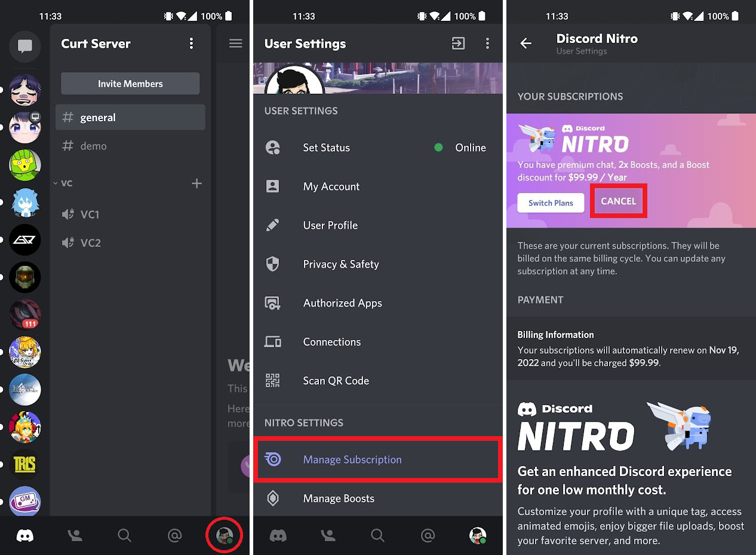Tap profile avatar in User Settings bottom bar
This screenshot has height=555, width=756.
point(477,536)
